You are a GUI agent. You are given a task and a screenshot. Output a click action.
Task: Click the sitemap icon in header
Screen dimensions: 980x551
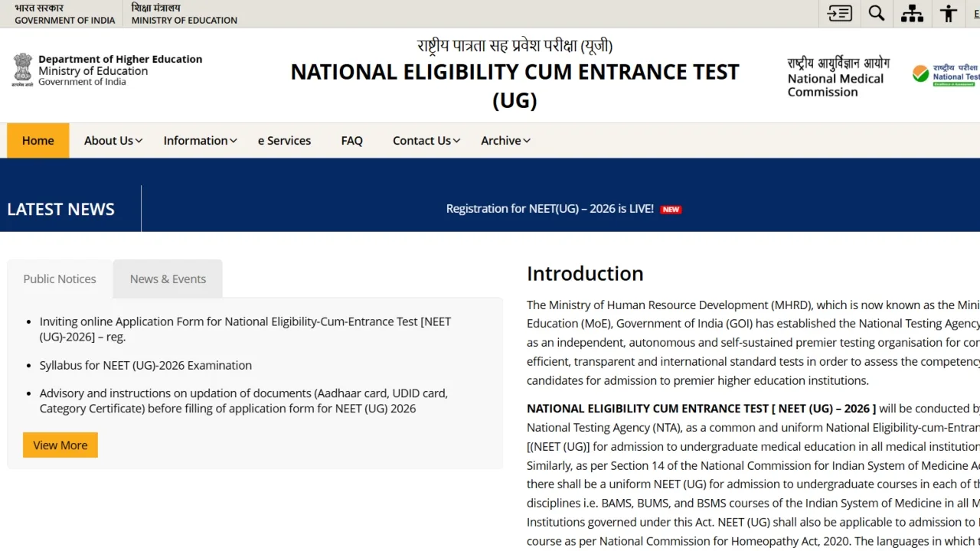(912, 13)
